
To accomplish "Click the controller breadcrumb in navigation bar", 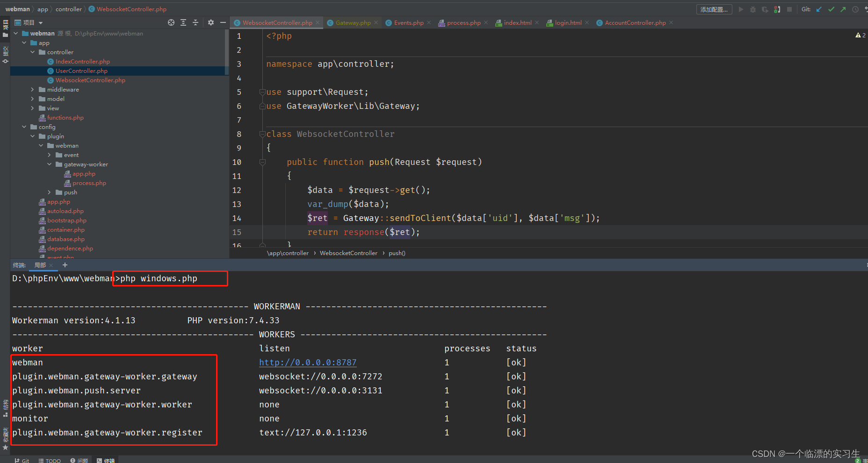I will [x=69, y=9].
